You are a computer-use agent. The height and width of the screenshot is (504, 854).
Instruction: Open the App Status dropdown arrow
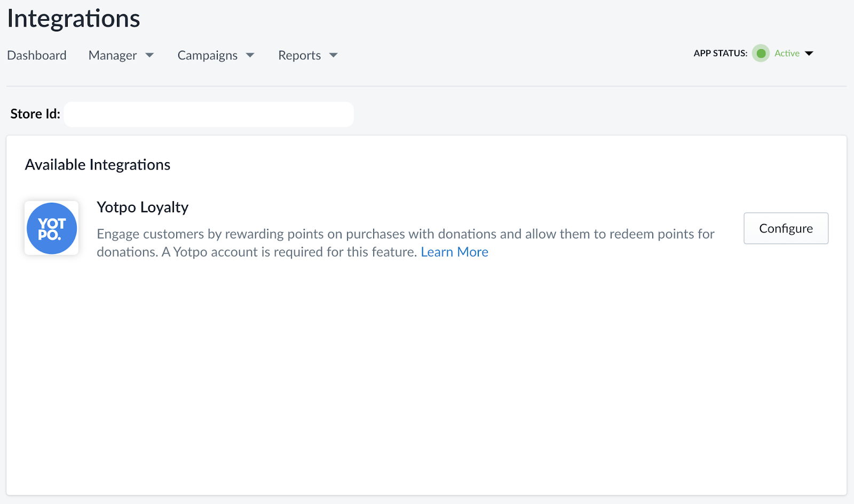809,53
